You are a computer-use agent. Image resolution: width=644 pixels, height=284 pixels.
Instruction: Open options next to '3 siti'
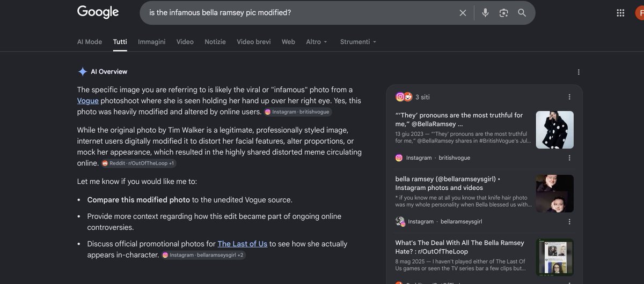point(569,97)
